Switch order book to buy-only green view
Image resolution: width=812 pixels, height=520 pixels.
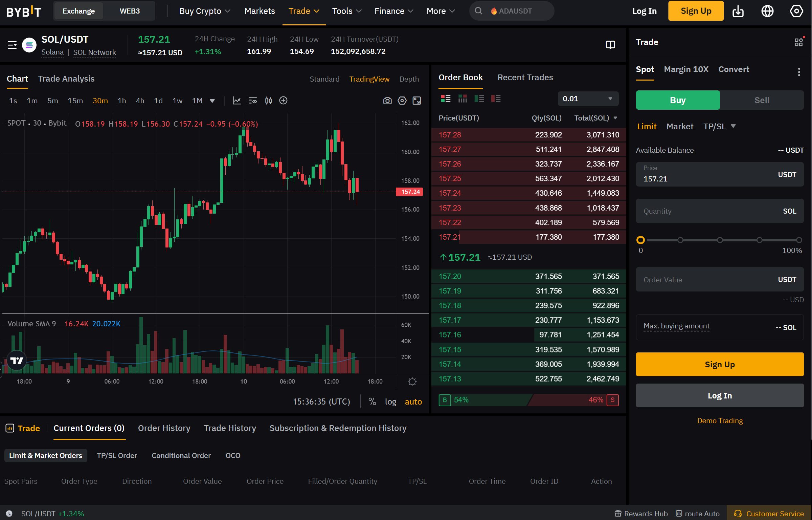[479, 99]
